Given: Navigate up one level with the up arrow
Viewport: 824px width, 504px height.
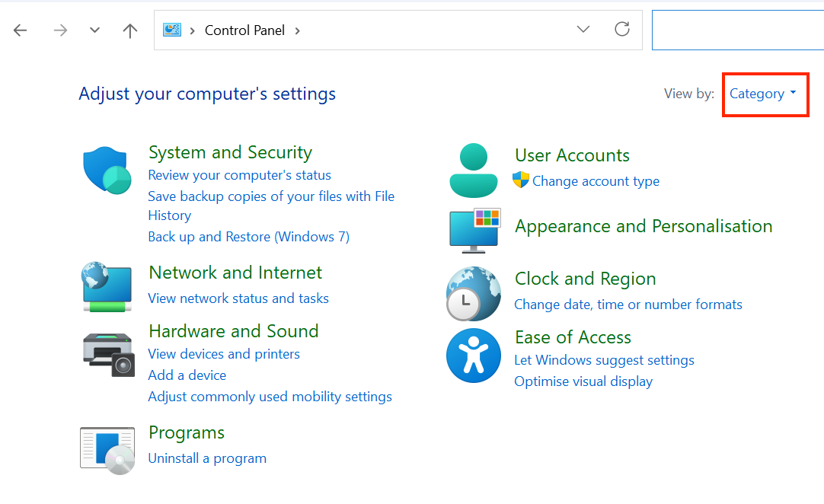Looking at the screenshot, I should point(129,30).
